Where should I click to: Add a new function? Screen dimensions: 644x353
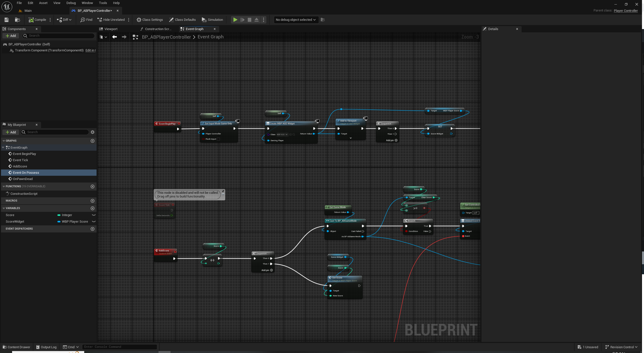pos(93,187)
